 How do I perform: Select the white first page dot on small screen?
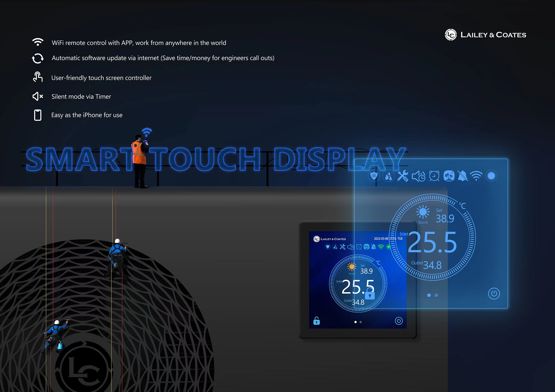pyautogui.click(x=356, y=322)
